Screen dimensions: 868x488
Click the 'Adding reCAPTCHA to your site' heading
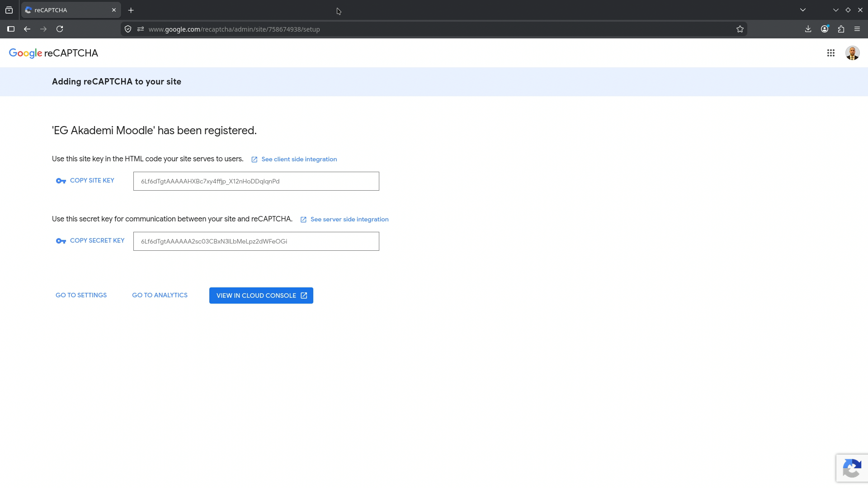click(117, 82)
